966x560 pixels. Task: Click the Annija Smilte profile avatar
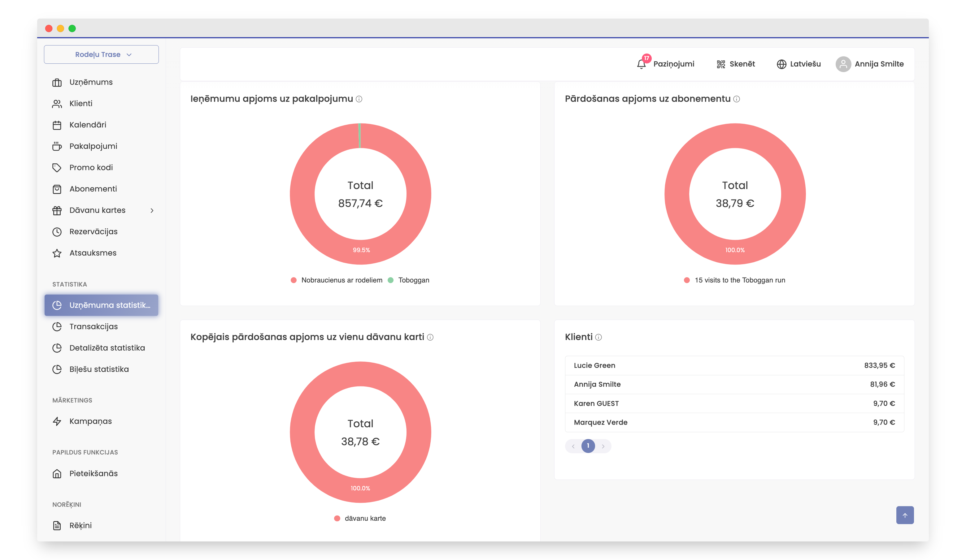click(843, 64)
